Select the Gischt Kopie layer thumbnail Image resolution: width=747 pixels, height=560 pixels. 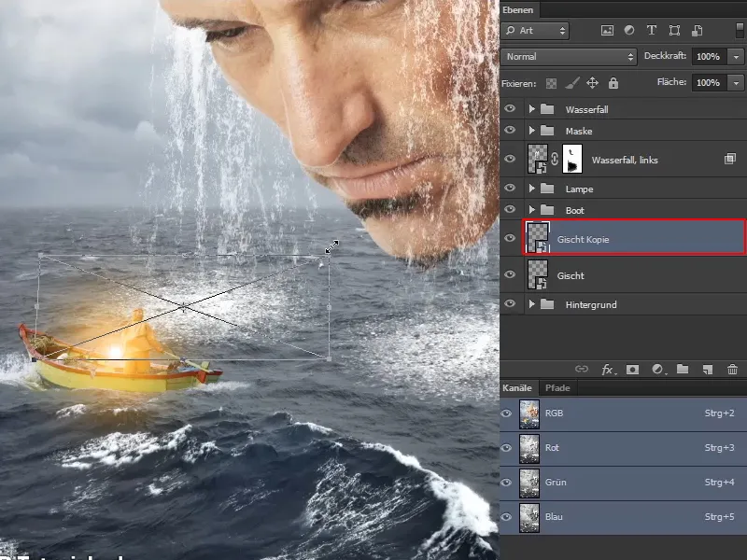(x=538, y=238)
